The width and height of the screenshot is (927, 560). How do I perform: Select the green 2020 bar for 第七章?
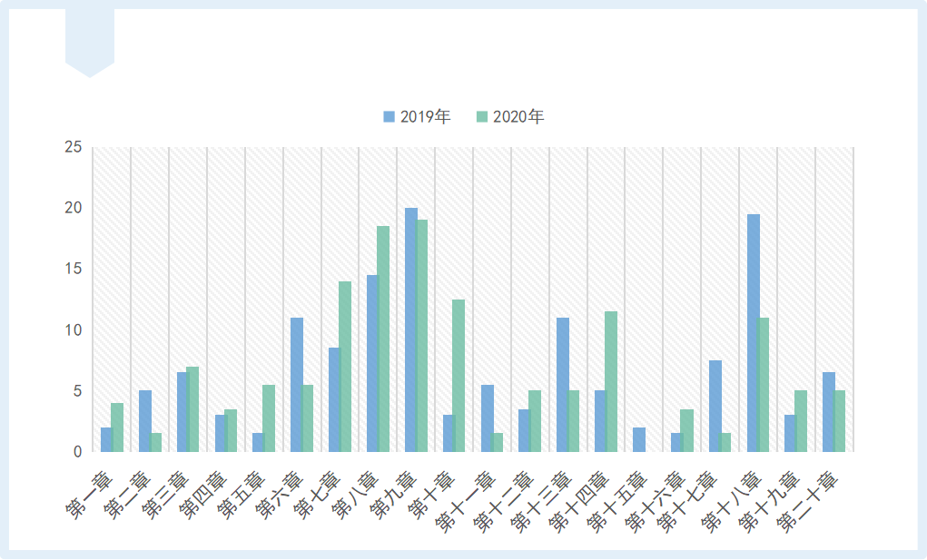345,366
